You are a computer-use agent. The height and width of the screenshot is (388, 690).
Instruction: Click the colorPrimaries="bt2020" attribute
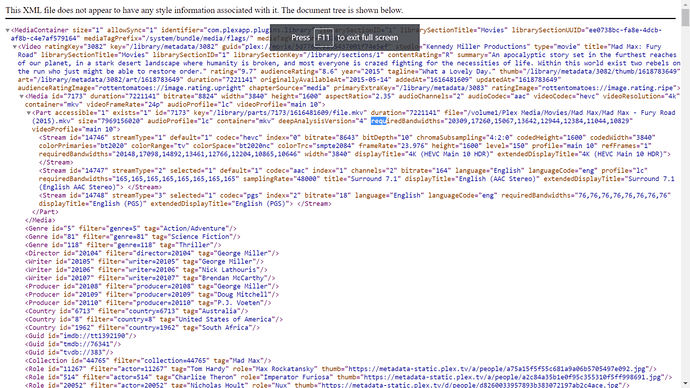[x=84, y=146]
